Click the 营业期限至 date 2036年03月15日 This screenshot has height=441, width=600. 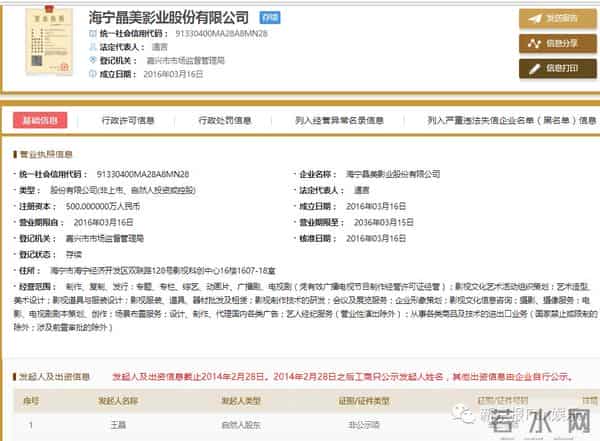point(383,222)
